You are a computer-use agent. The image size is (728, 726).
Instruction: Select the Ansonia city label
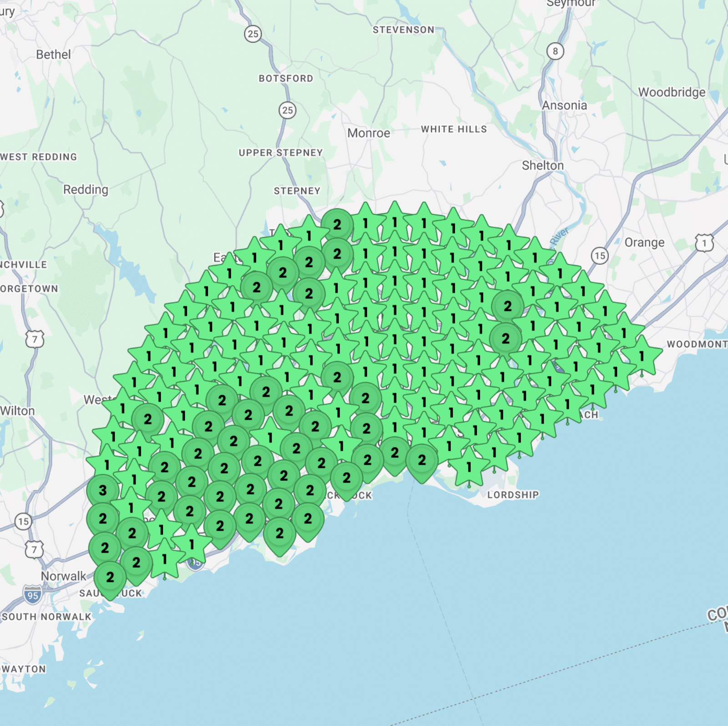point(564,106)
